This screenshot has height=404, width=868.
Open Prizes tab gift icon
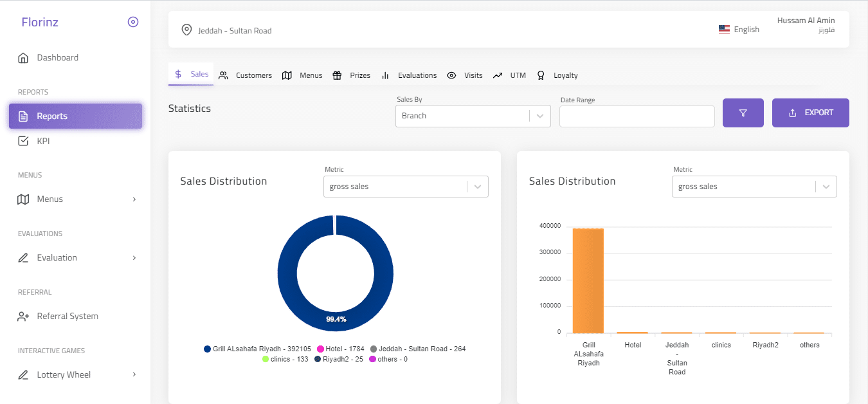(337, 75)
